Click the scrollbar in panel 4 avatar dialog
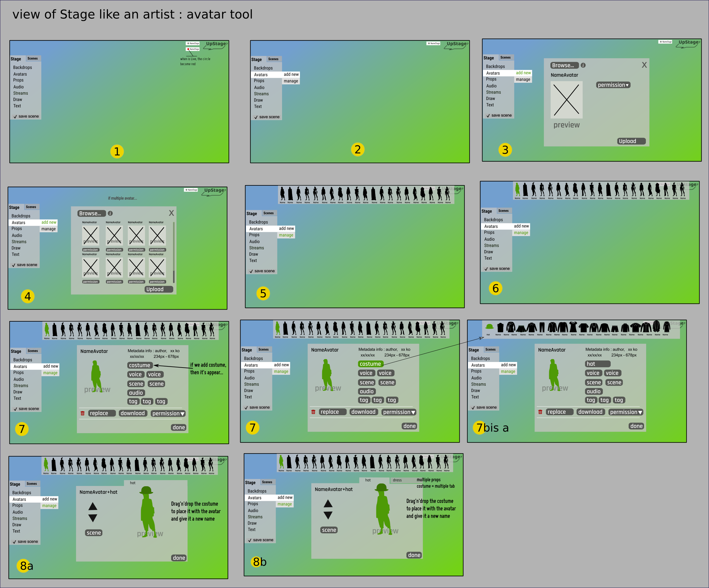The image size is (709, 588). tap(174, 252)
